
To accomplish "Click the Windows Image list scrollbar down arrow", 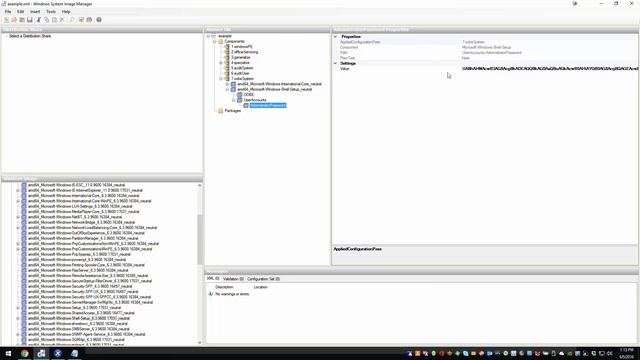I will point(200,343).
